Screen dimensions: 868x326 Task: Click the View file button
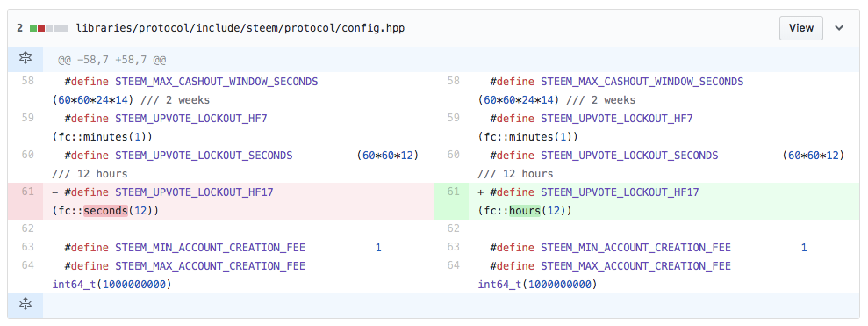coord(800,28)
